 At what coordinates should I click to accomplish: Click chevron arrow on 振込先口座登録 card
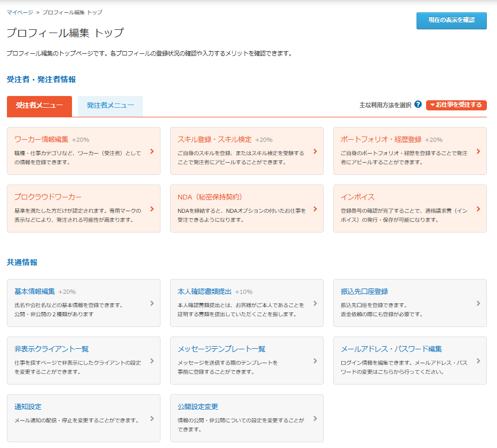click(478, 303)
